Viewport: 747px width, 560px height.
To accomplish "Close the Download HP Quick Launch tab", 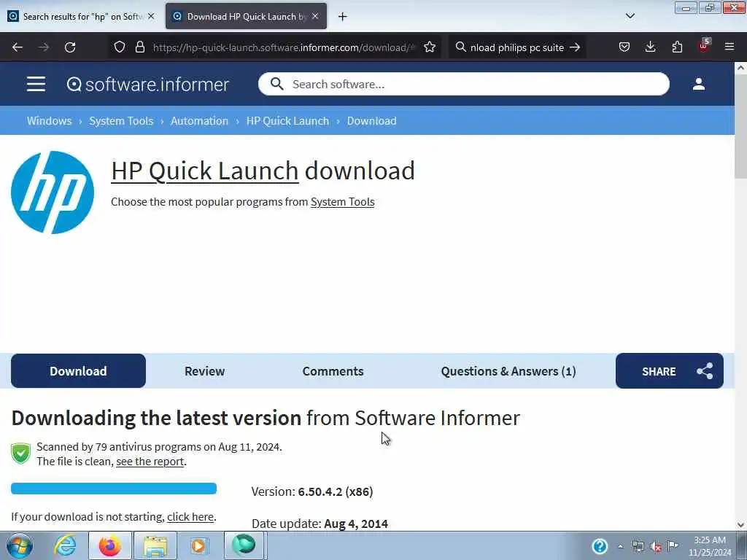I will click(315, 16).
